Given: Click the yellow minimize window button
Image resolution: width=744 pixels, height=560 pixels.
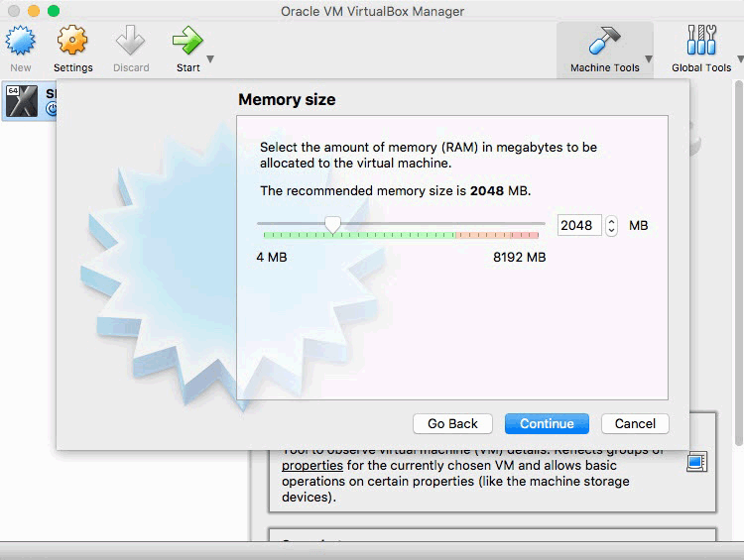Looking at the screenshot, I should pos(34,11).
